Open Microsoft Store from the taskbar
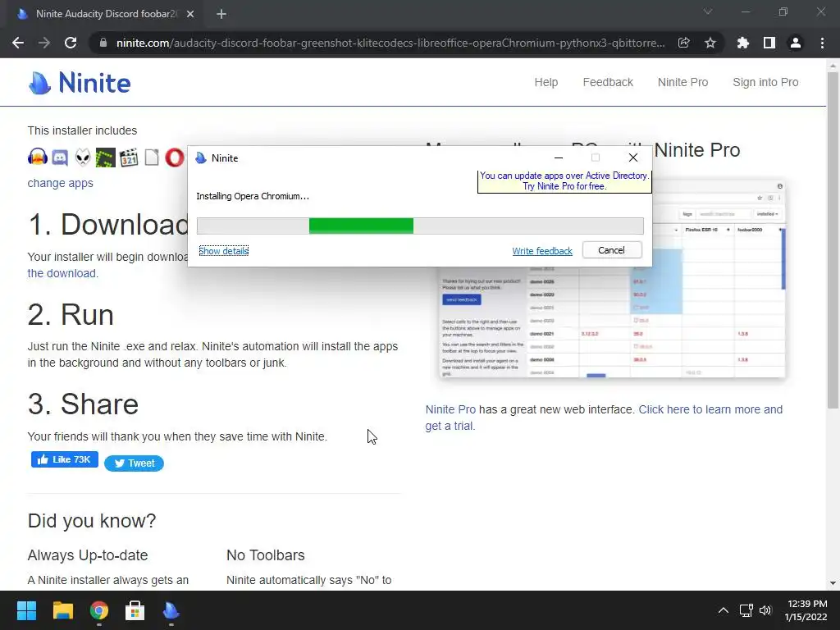This screenshot has width=840, height=630. coord(135,610)
